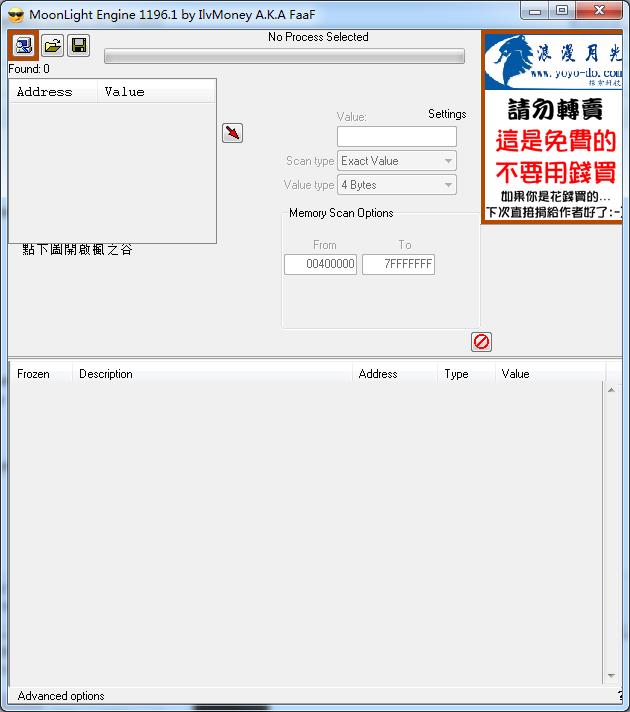The image size is (630, 712).
Task: Click the Found: 0 label
Action: coord(29,69)
